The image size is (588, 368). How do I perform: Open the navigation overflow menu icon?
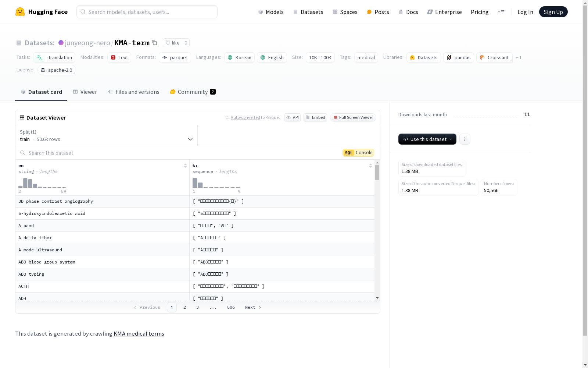click(501, 12)
